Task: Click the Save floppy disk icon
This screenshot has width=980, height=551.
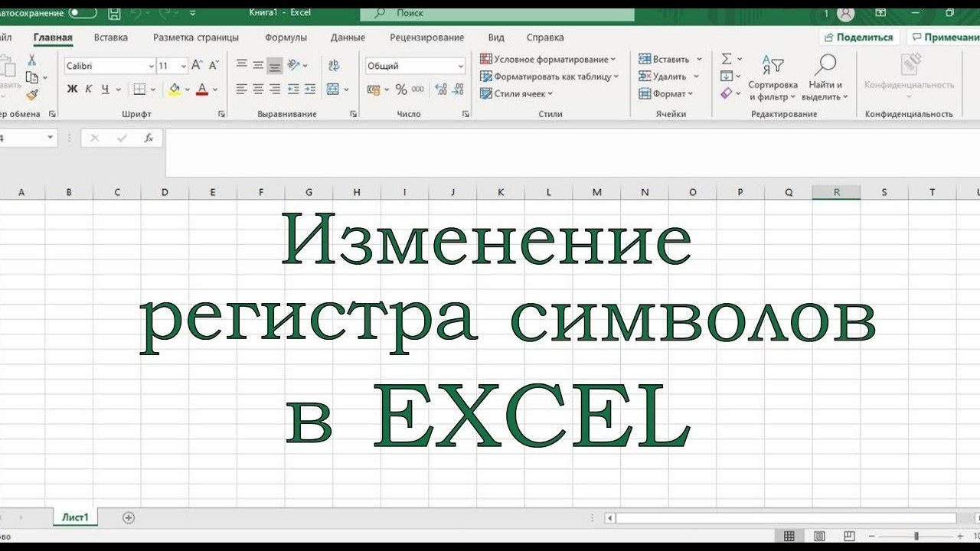Action: click(114, 13)
